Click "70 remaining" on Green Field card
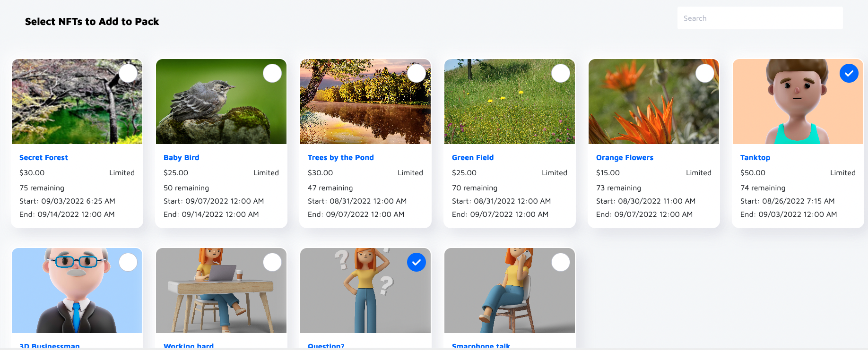The height and width of the screenshot is (351, 868). 475,188
